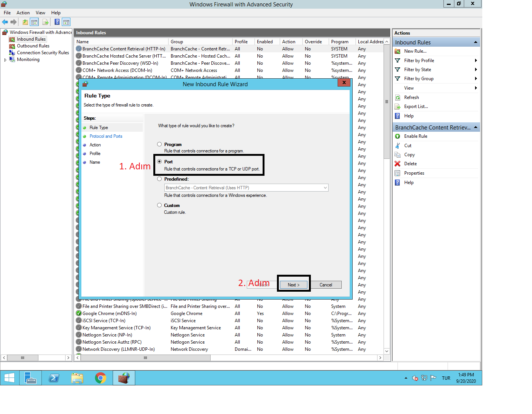
Task: Click the red Delete icon
Action: click(x=397, y=164)
